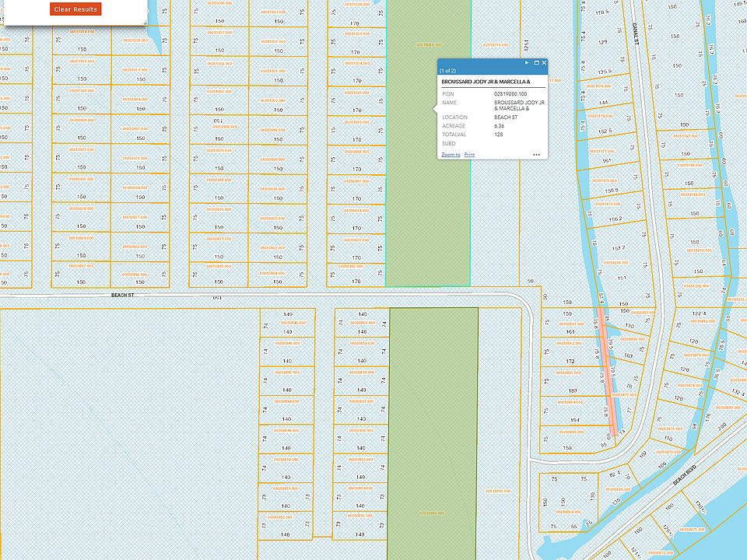Open popup more actions ellipsis menu

point(536,155)
